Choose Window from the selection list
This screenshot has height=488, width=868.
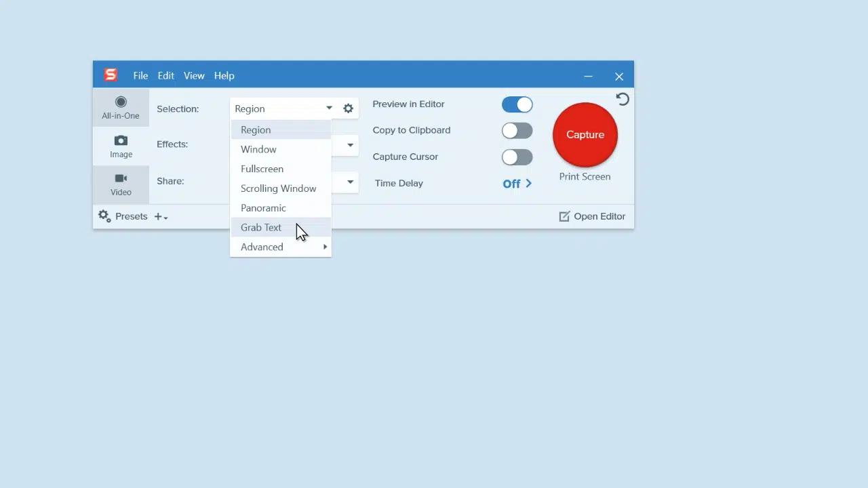[x=281, y=149]
